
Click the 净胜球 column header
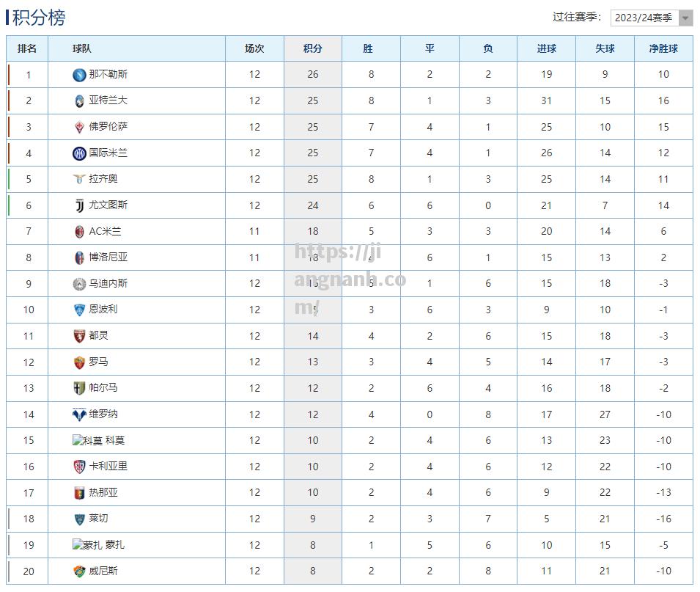pyautogui.click(x=663, y=48)
